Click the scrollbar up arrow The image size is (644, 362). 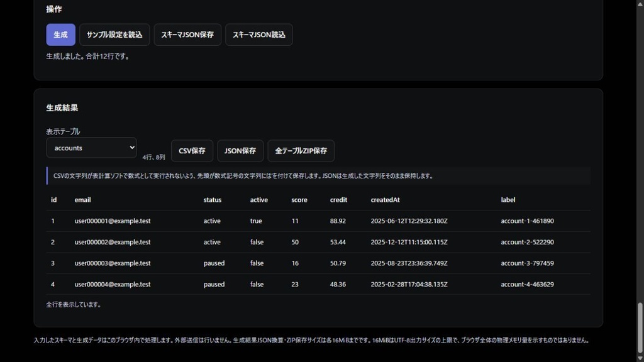(640, 3)
